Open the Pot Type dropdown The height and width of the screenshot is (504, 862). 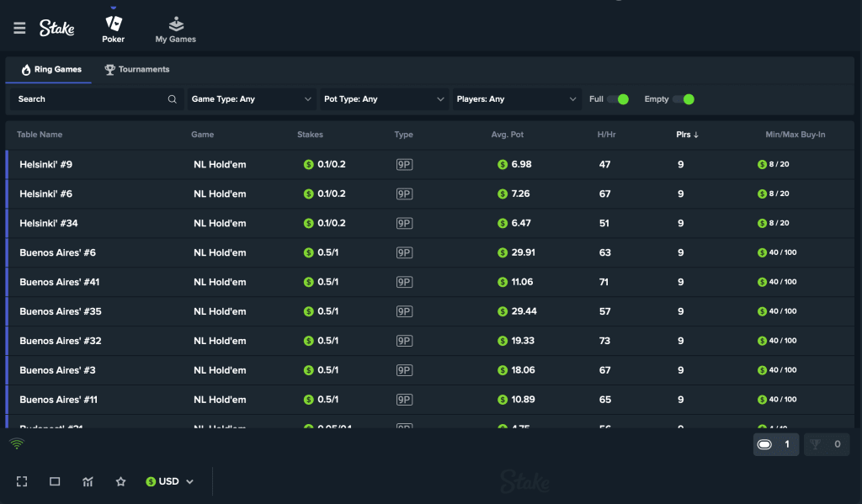pyautogui.click(x=384, y=98)
